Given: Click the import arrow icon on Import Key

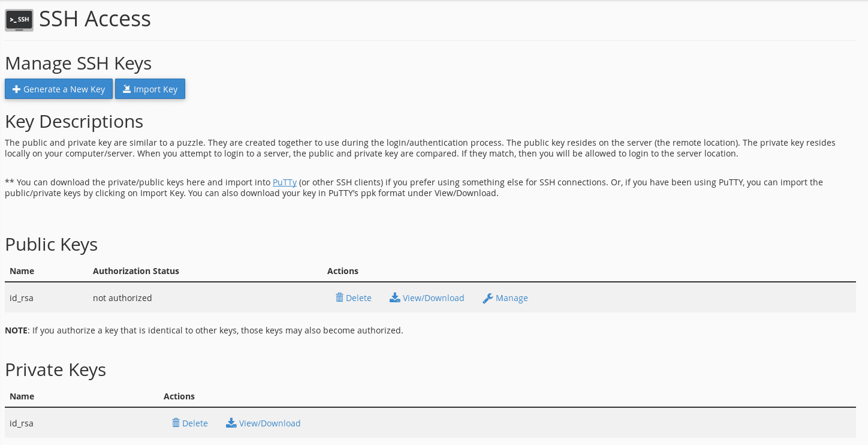Looking at the screenshot, I should pos(126,88).
